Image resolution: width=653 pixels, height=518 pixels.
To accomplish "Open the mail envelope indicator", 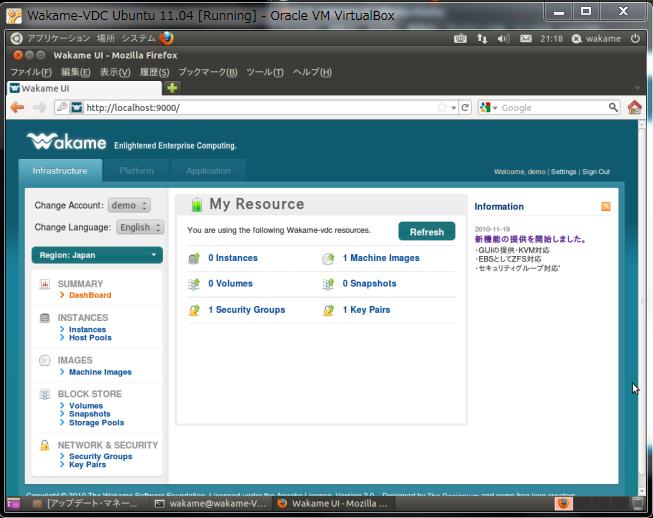I will (526, 39).
